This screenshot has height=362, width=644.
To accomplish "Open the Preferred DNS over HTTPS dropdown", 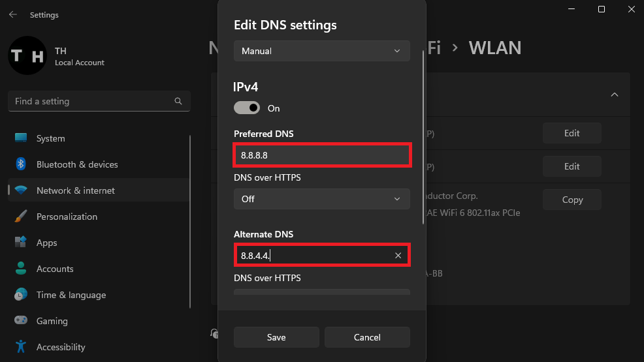I will pyautogui.click(x=321, y=199).
